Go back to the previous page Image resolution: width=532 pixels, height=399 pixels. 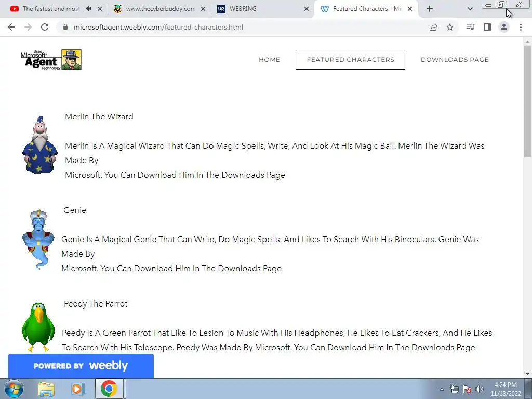(11, 27)
